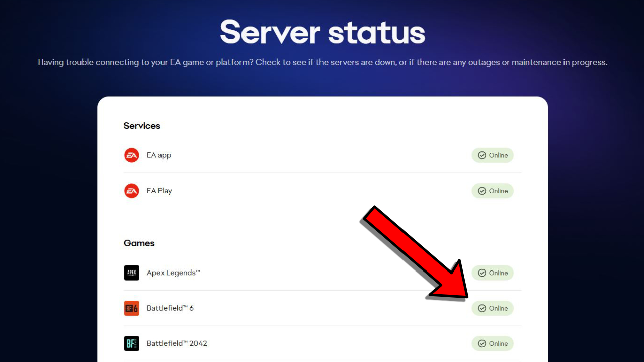Click the Games section heading
Image resolution: width=644 pixels, height=362 pixels.
(139, 243)
